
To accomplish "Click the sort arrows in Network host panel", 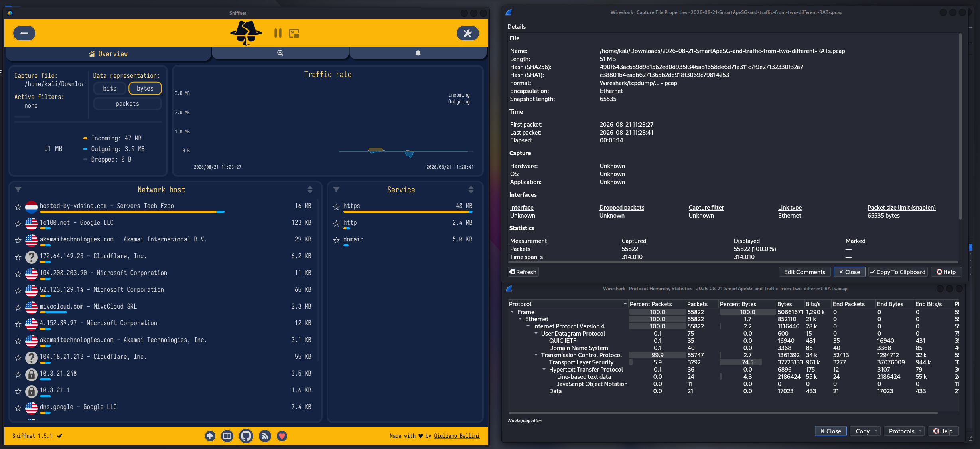I will pos(310,190).
